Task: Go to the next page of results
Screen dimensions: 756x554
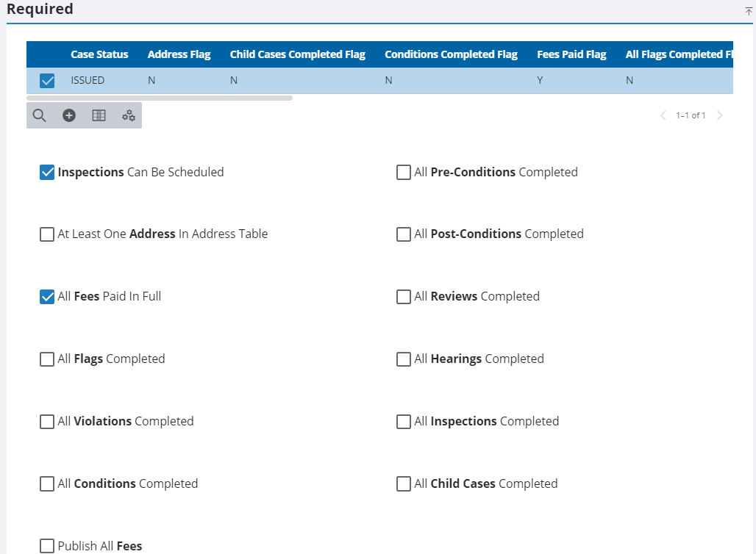Action: pyautogui.click(x=719, y=115)
